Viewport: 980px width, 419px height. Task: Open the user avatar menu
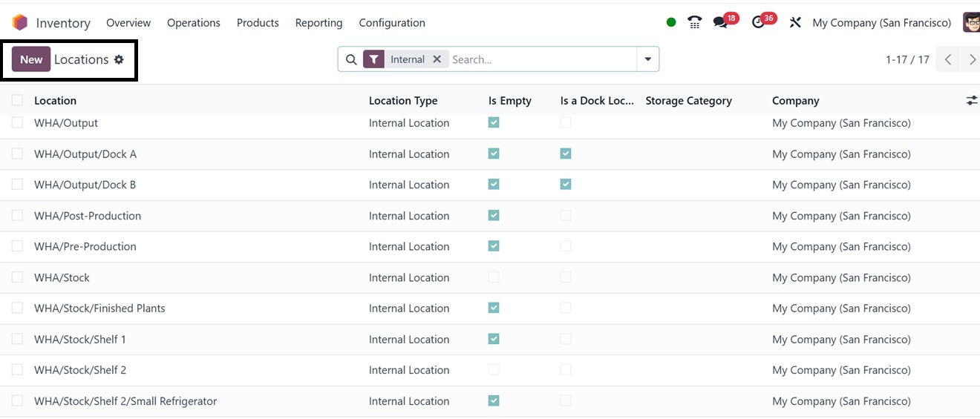click(971, 22)
